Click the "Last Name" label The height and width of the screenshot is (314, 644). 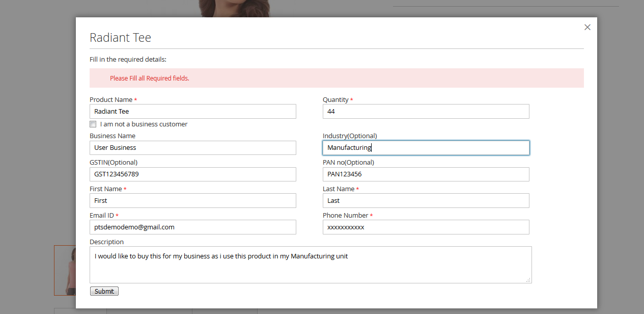[x=339, y=189]
